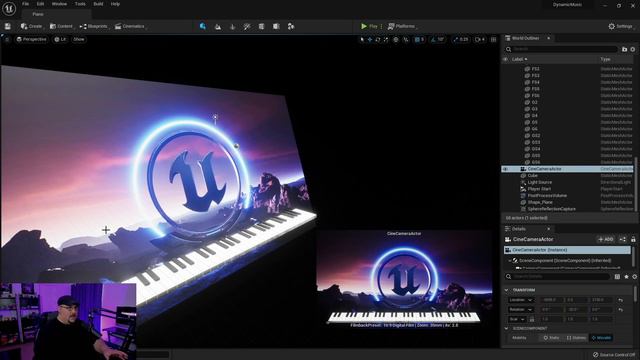Click Source Control Off status
This screenshot has height=360, width=640.
(613, 355)
